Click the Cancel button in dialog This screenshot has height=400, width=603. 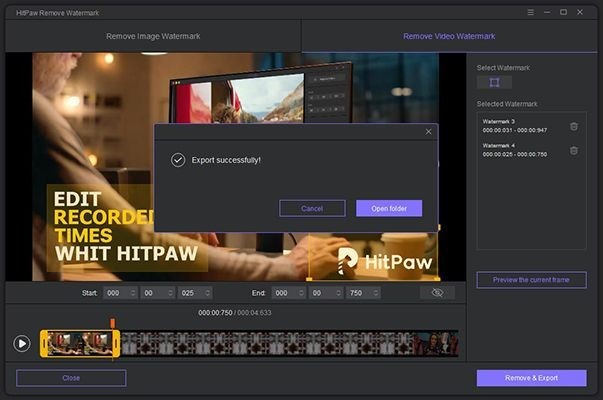point(312,208)
